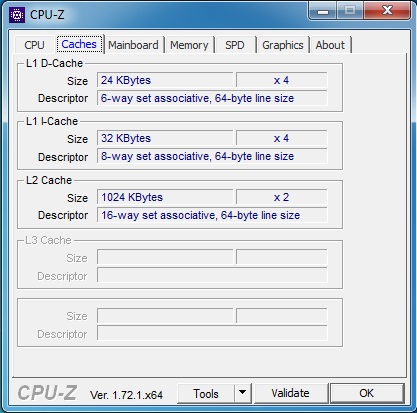Viewport: 417px width, 413px height.
Task: Open the Graphics tab
Action: click(283, 45)
